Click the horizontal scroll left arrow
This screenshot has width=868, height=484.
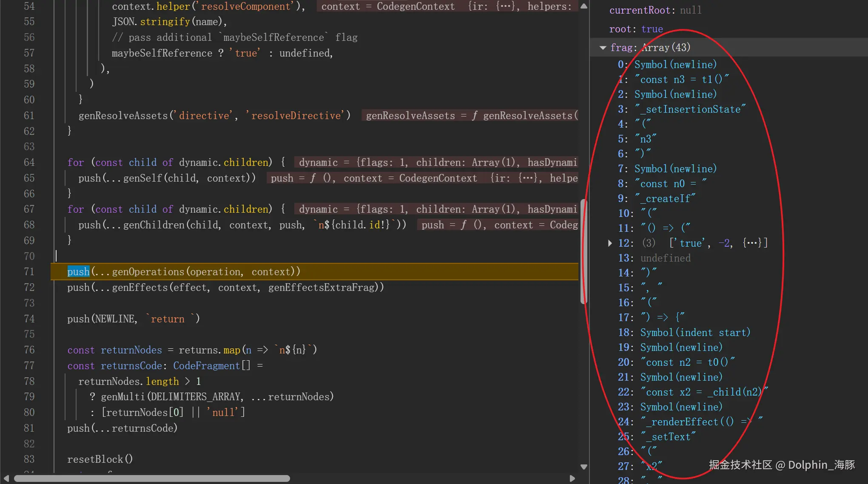(x=6, y=478)
